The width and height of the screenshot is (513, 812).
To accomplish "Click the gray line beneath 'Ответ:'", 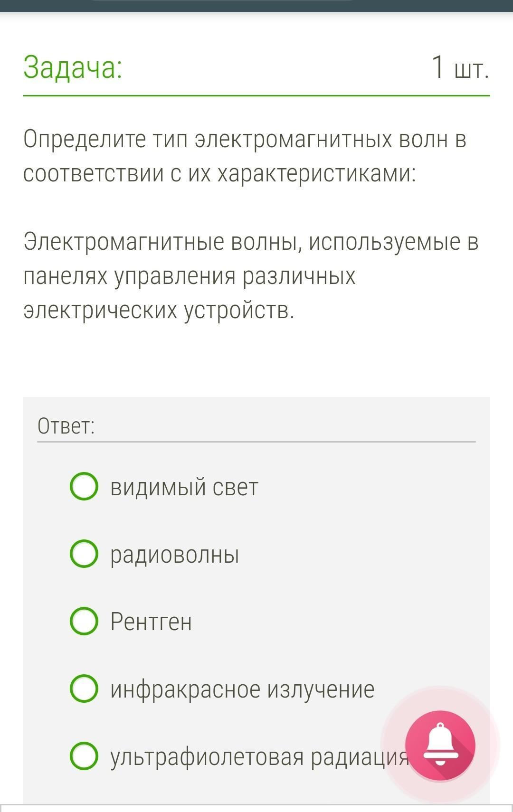I will pos(256,442).
